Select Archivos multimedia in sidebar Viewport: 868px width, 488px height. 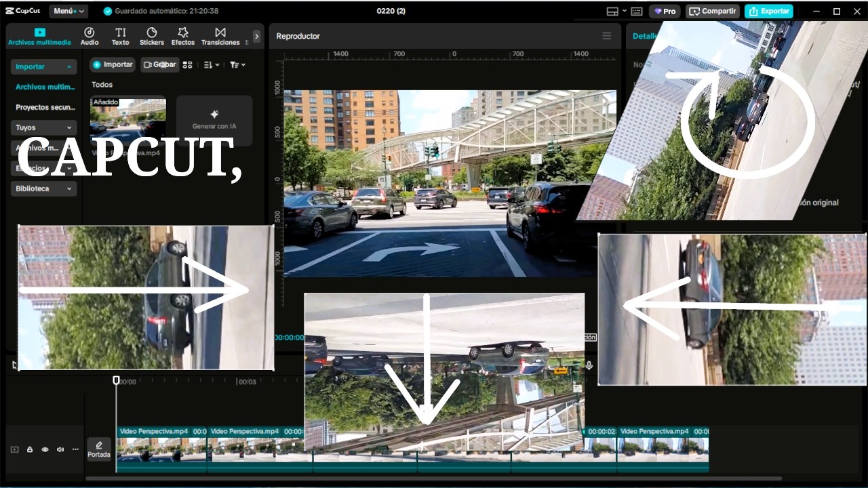pyautogui.click(x=45, y=87)
